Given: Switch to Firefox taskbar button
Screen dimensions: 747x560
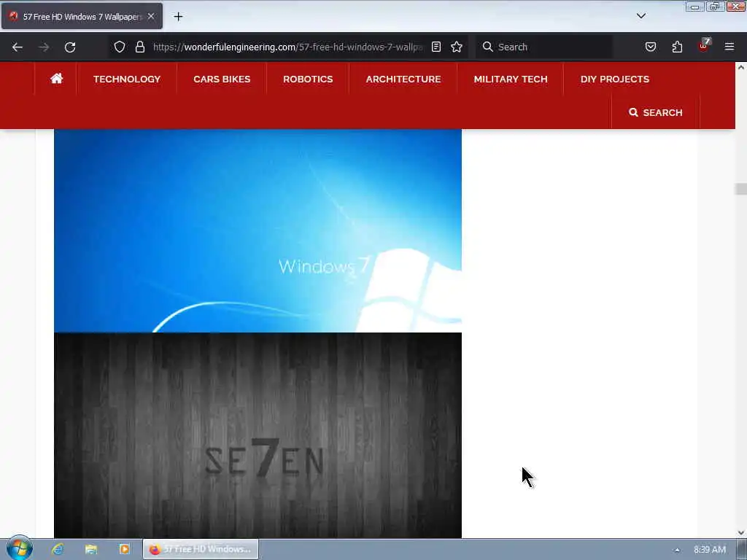Looking at the screenshot, I should 201,549.
